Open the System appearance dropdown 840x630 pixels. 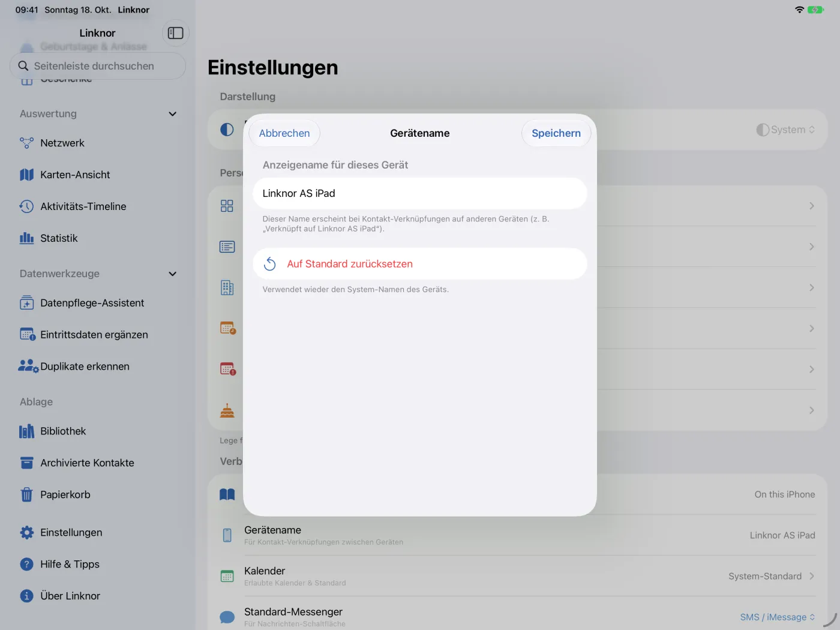(x=785, y=130)
